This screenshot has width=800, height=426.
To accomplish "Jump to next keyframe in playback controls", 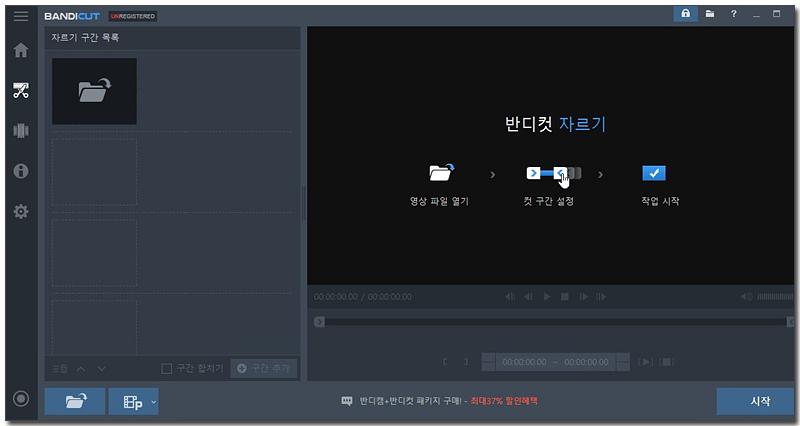I will point(601,296).
